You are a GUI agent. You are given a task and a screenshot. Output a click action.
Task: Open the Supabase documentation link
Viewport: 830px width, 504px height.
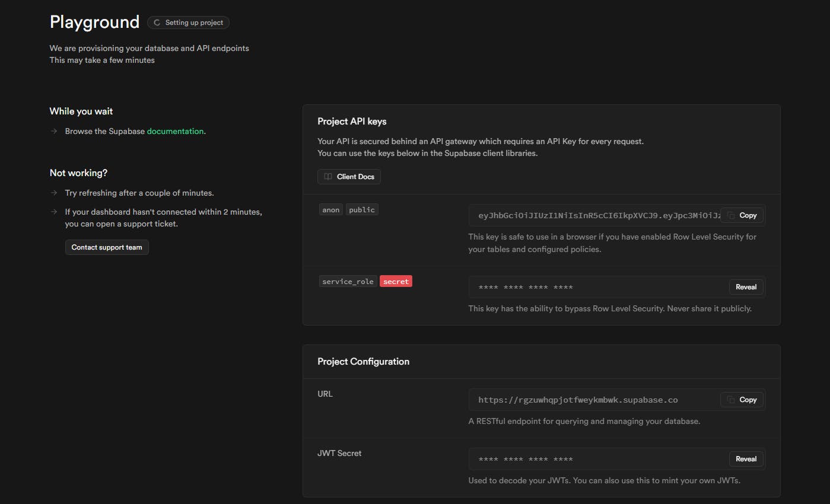tap(175, 131)
